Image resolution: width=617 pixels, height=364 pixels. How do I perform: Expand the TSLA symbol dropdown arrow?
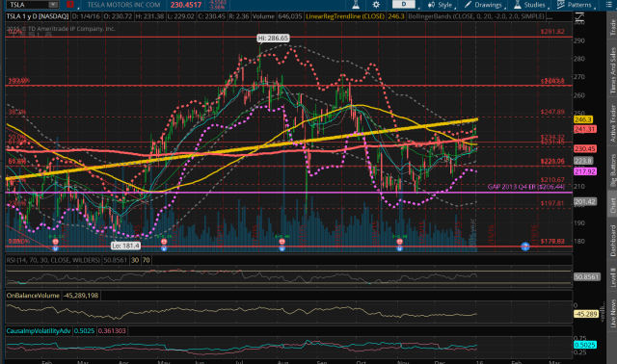click(53, 5)
